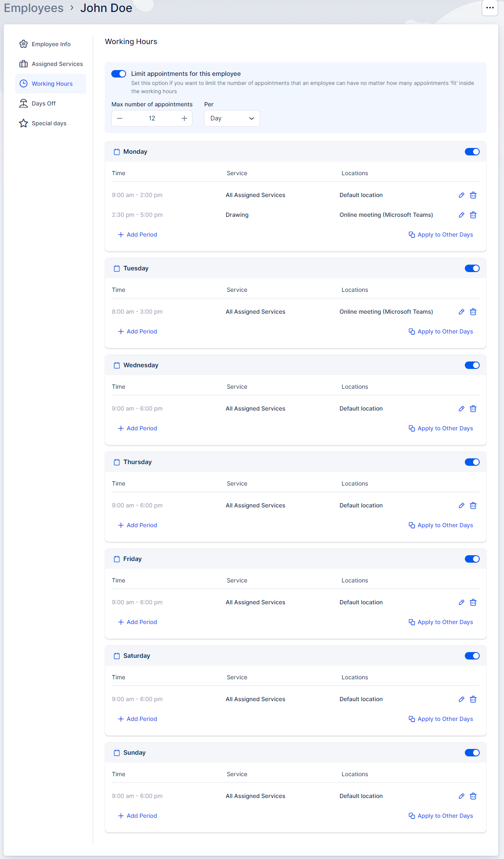
Task: Delete Monday's Drawing period with the trash icon
Action: pyautogui.click(x=473, y=215)
